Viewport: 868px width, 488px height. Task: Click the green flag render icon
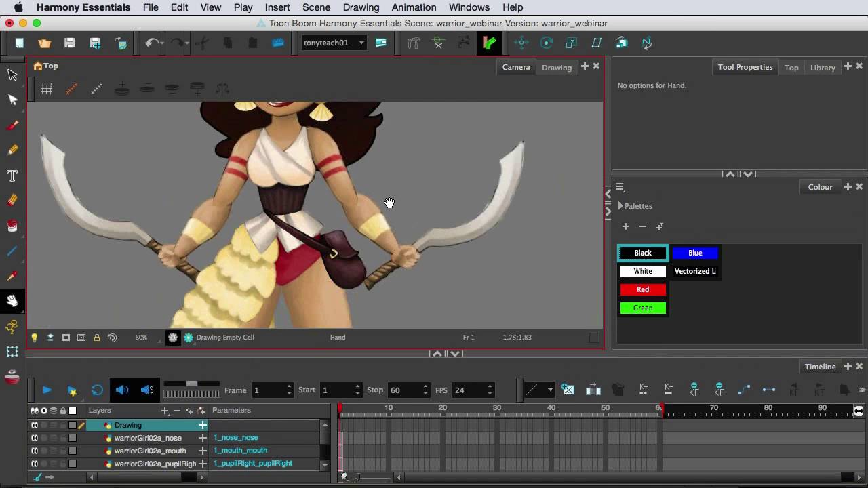coord(488,43)
